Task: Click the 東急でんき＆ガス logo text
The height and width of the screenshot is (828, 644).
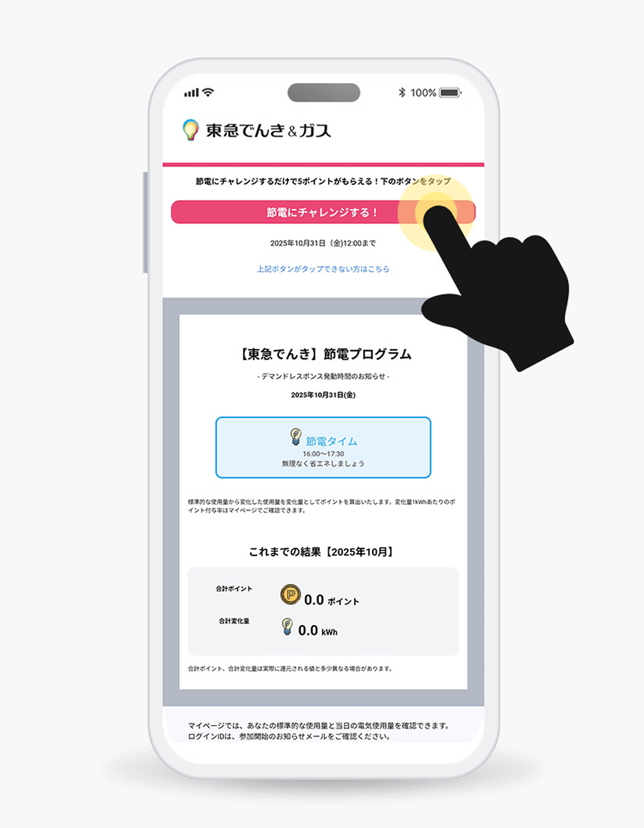Action: (x=268, y=130)
